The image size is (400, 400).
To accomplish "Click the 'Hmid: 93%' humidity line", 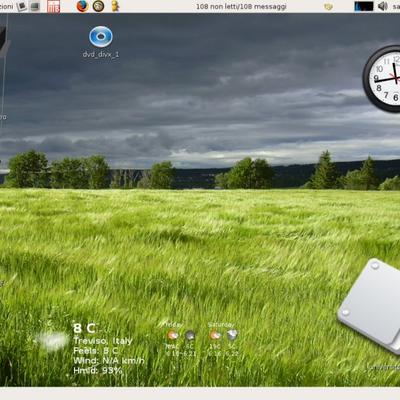I will [x=98, y=370].
